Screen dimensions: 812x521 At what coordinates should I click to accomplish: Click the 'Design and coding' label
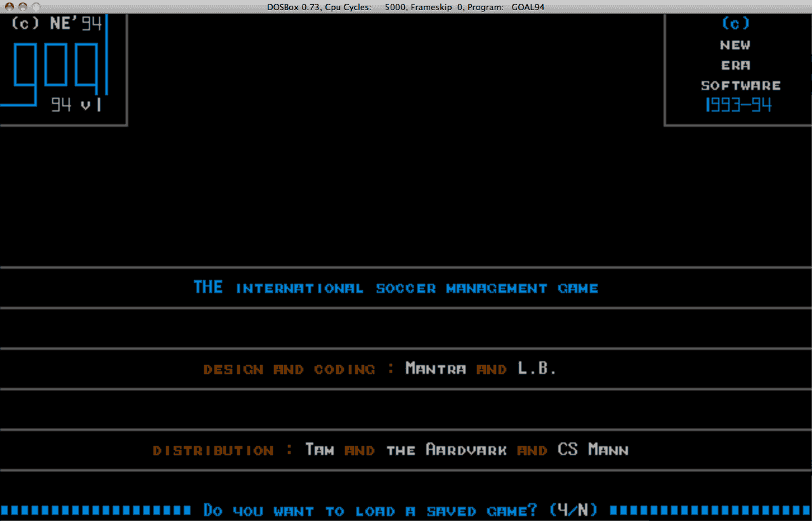tap(289, 370)
